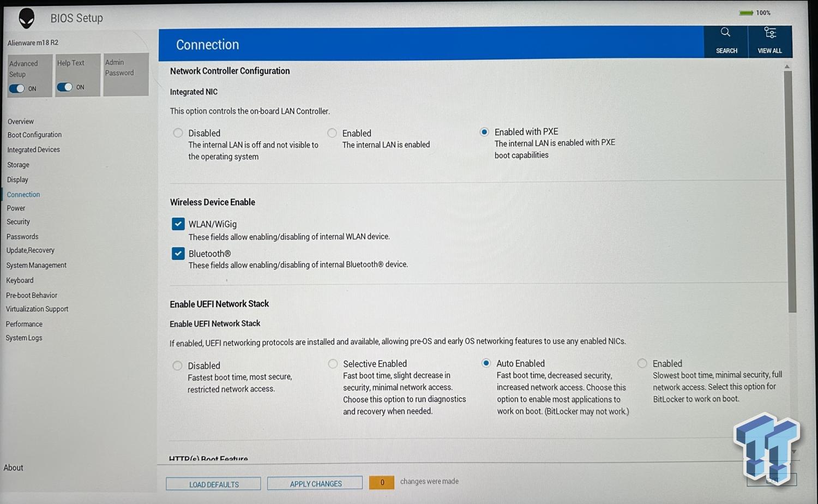The height and width of the screenshot is (504, 818).
Task: Click the scroll-up arrow of the scrollbar
Action: pyautogui.click(x=787, y=67)
